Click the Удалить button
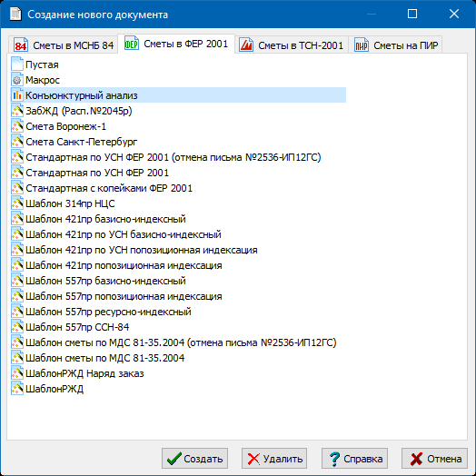476x476 pixels. [x=274, y=459]
